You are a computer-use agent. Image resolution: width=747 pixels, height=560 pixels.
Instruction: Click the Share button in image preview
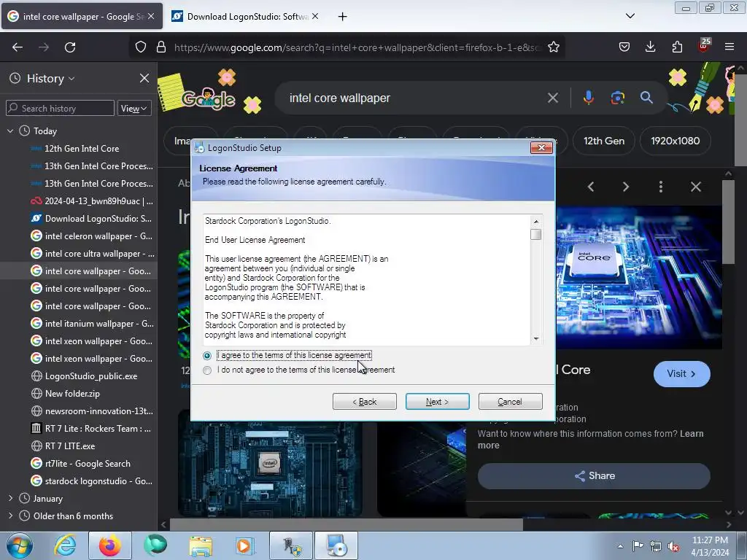coord(594,475)
